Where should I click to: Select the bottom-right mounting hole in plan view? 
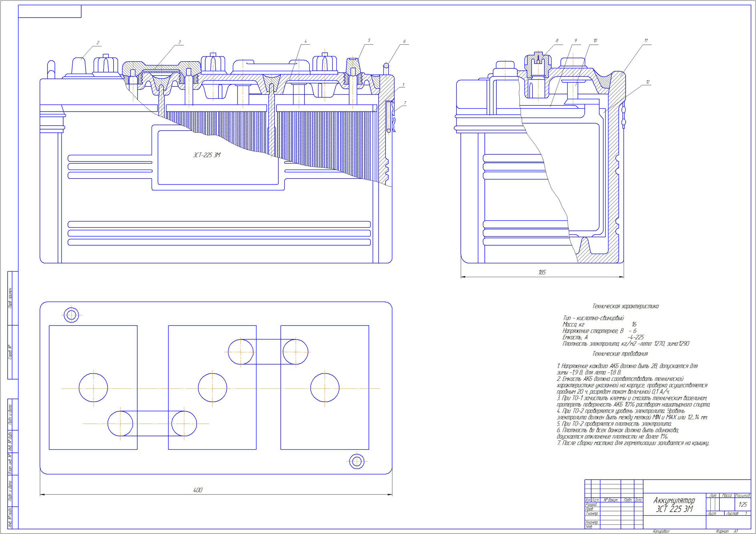pos(357,462)
